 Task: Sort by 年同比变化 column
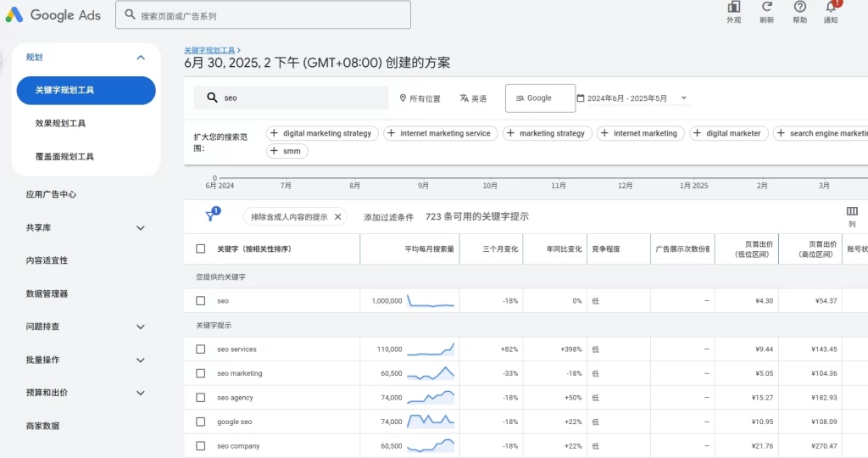(564, 249)
